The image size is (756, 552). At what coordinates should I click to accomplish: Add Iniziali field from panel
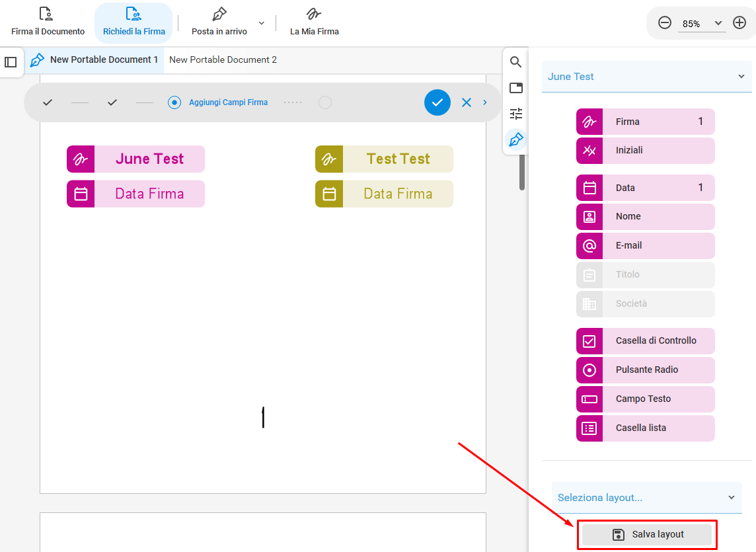[645, 150]
